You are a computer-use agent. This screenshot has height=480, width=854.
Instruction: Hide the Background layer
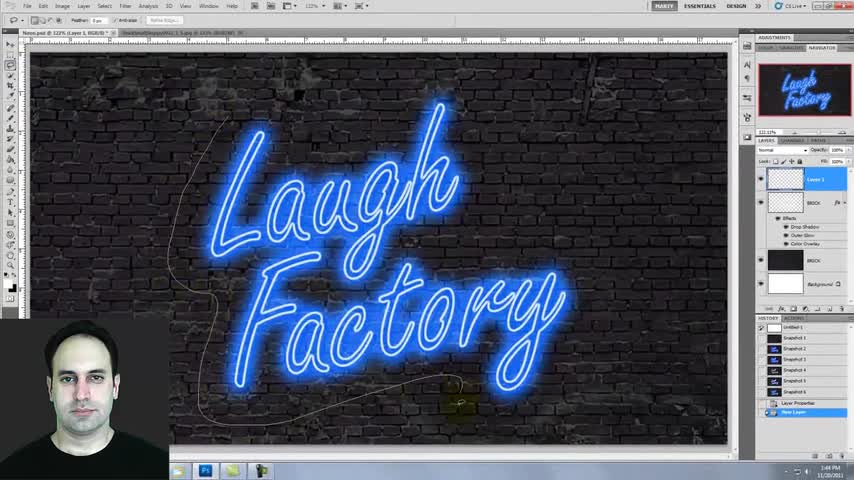pos(761,283)
